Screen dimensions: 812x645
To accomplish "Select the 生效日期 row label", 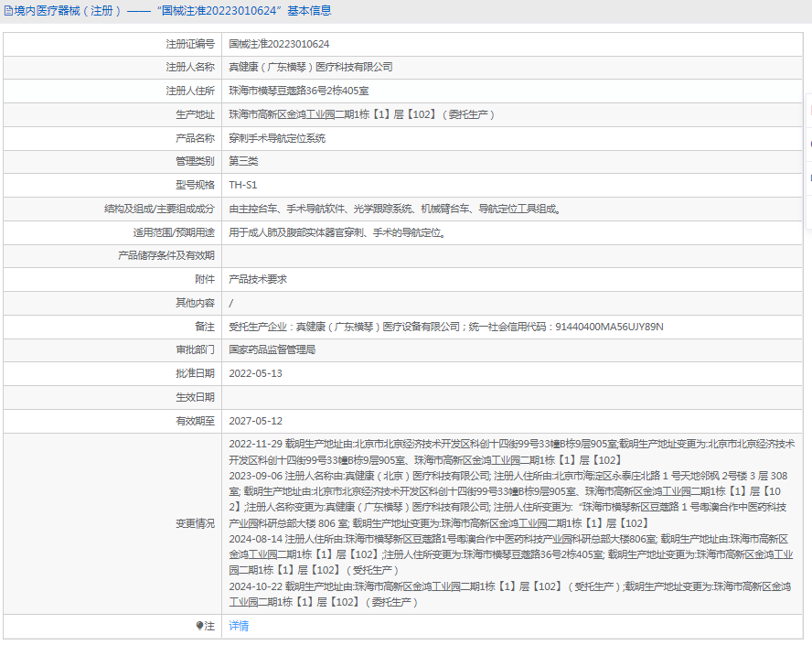I will [195, 397].
